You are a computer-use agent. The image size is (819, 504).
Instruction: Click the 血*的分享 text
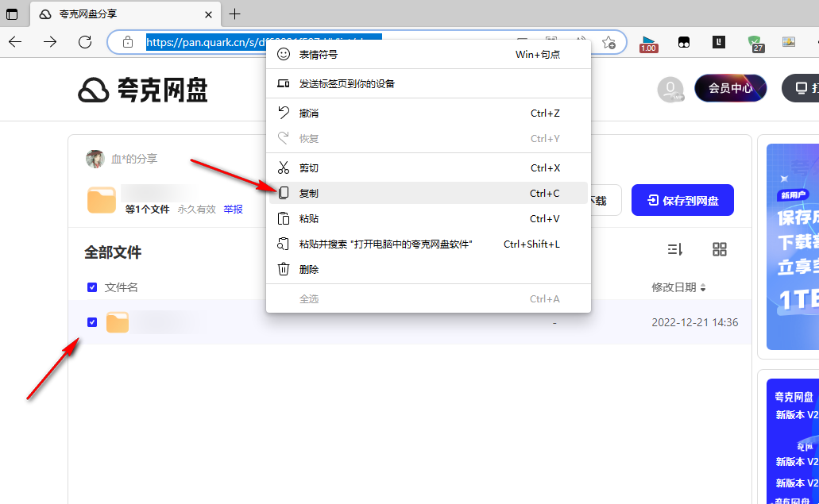point(134,159)
